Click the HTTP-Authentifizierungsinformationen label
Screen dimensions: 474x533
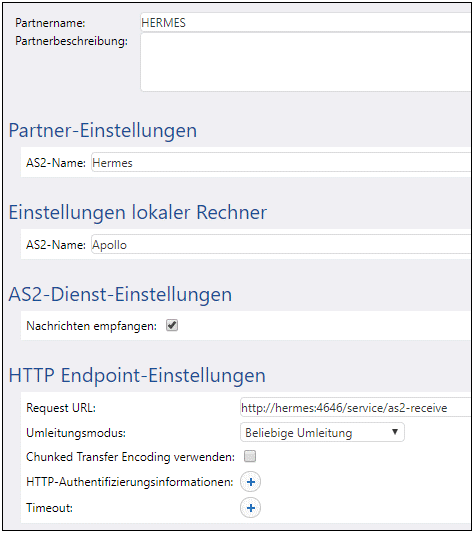pos(130,482)
